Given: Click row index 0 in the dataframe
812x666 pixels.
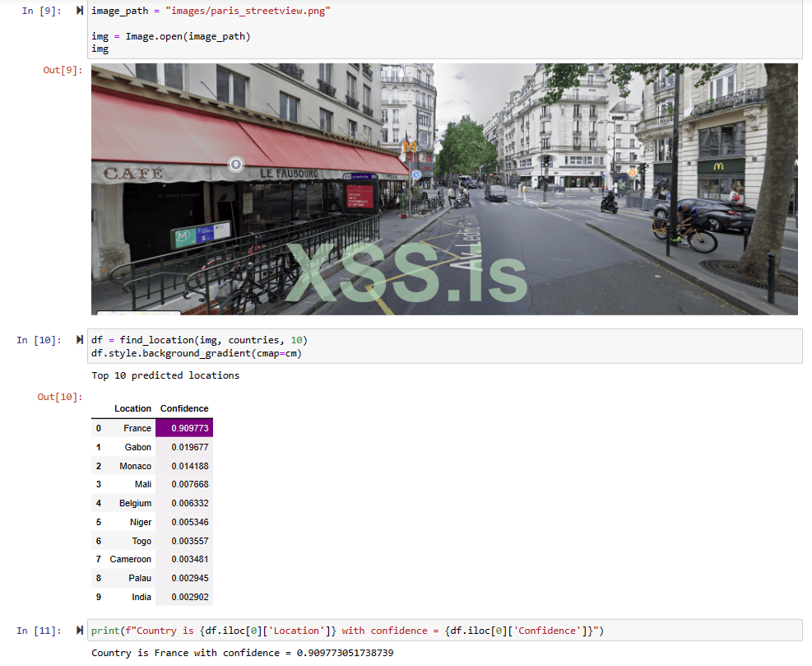Looking at the screenshot, I should pyautogui.click(x=99, y=428).
